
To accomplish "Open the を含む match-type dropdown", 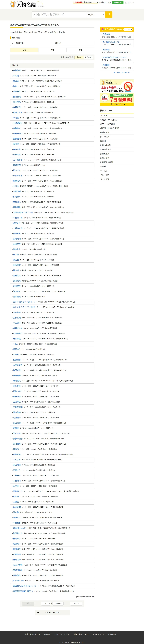I will point(96,15).
